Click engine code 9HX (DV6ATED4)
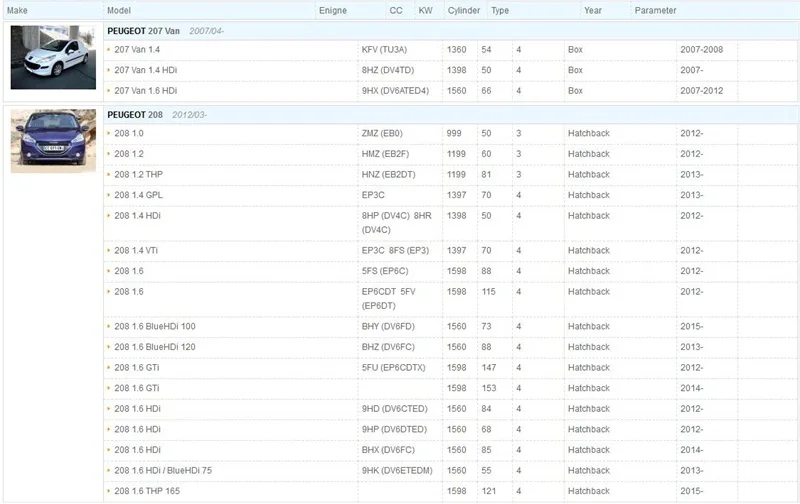Viewport: 800px width, 504px height. point(395,90)
